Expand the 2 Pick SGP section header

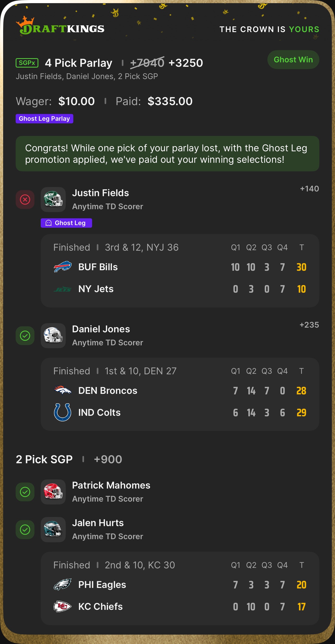pyautogui.click(x=44, y=459)
